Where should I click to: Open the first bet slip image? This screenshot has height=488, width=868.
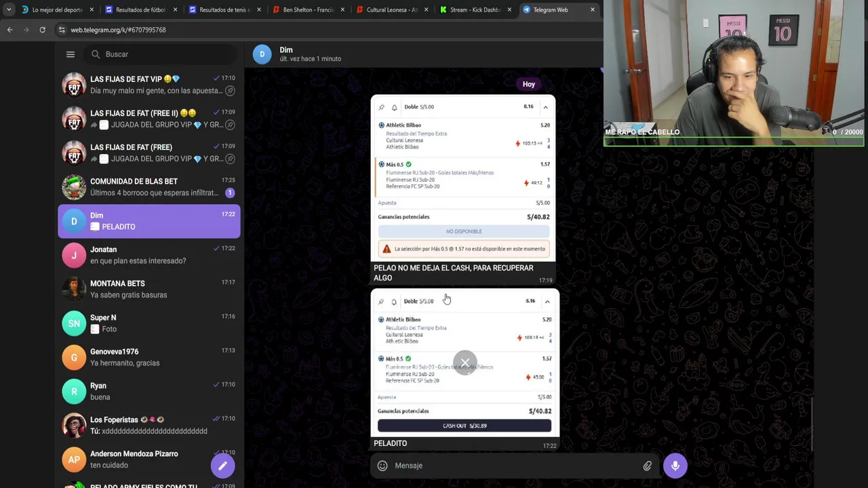pos(463,178)
